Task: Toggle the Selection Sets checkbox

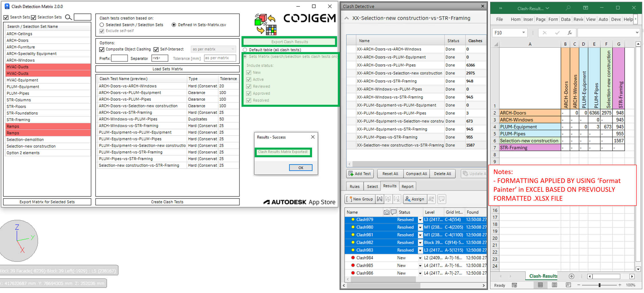Action: [x=33, y=17]
